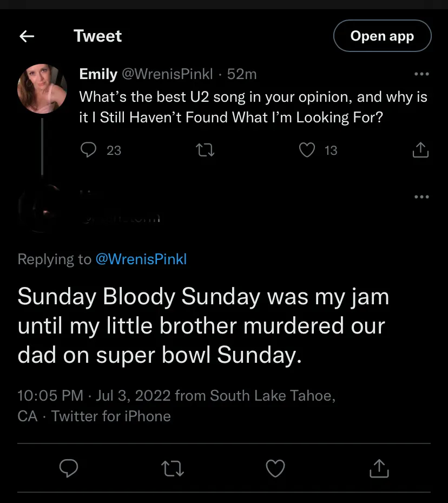Open more options on the reply tweet
Screen dimensions: 448x503
[x=421, y=197]
